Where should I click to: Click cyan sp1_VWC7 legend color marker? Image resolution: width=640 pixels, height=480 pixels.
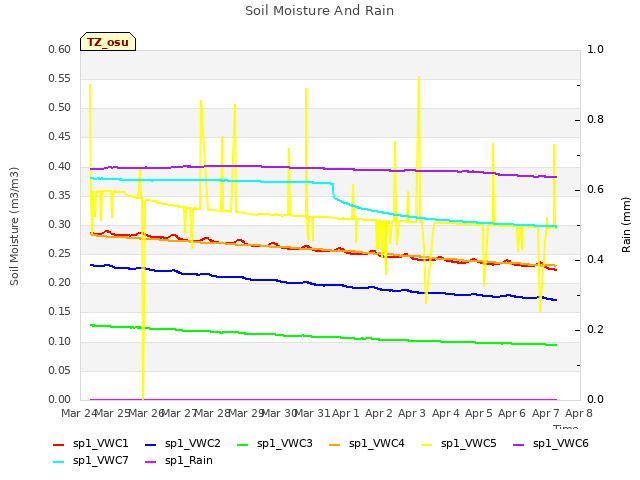pos(59,462)
